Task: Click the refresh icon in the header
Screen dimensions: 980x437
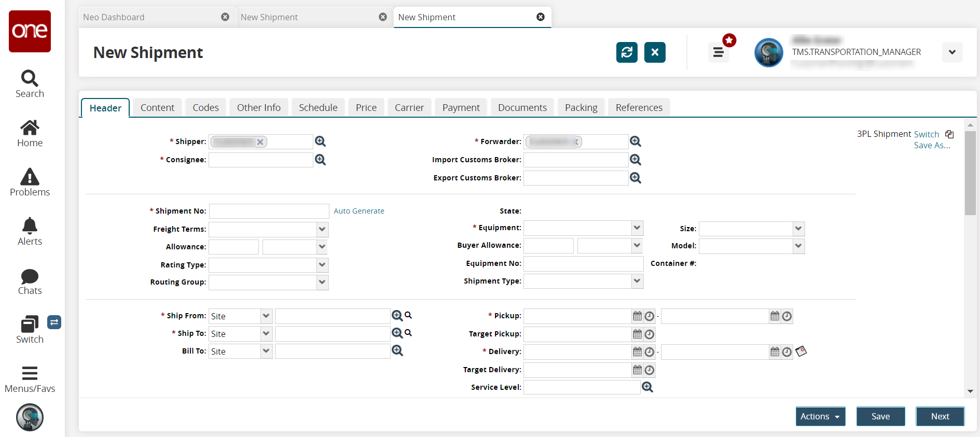Action: pos(627,52)
